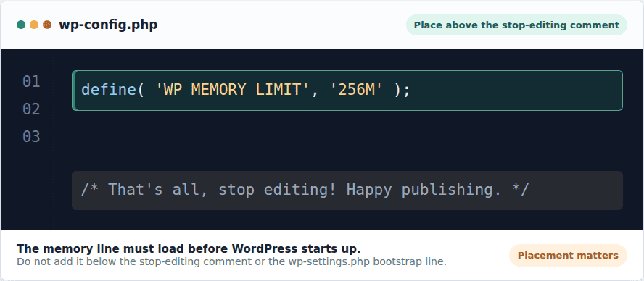Select the 'Do not add it below' note
Image resolution: width=644 pixels, height=281 pixels.
click(x=231, y=261)
